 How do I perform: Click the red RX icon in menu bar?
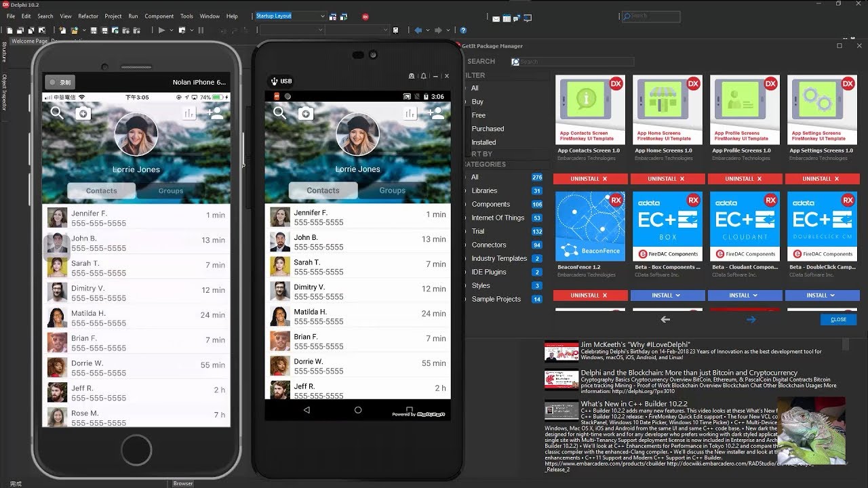[366, 16]
